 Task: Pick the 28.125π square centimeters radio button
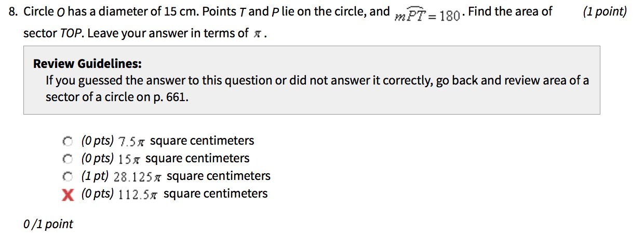click(67, 176)
